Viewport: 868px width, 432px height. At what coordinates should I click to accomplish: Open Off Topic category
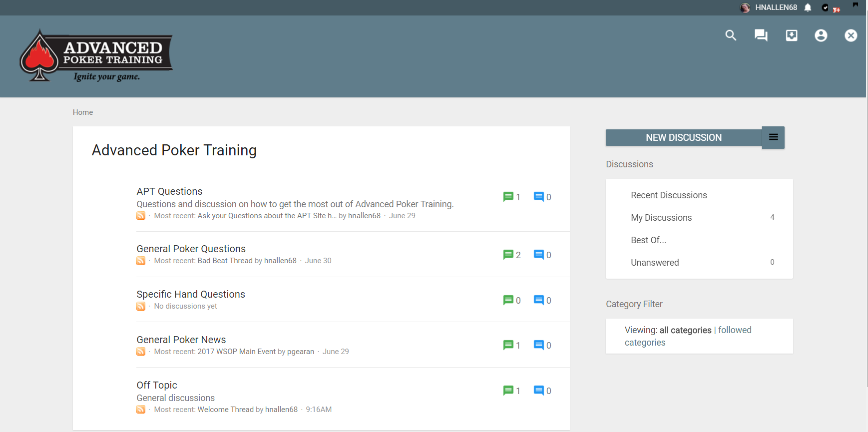pos(157,385)
